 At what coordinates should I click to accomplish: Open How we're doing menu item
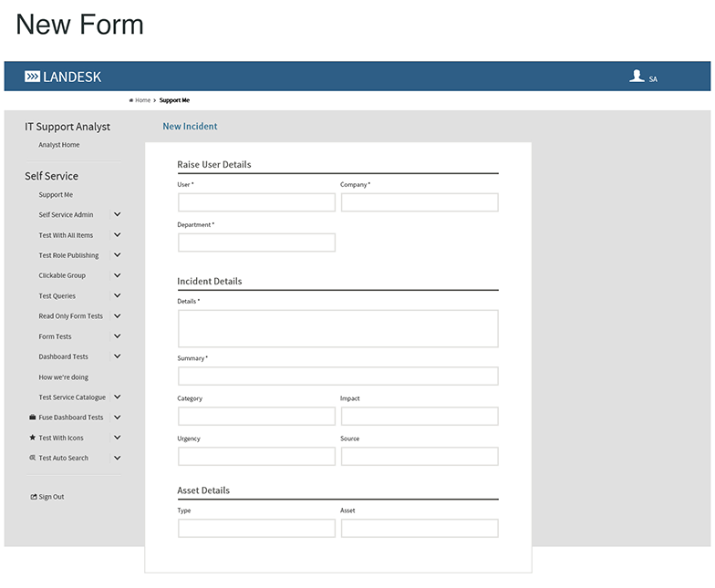pos(63,377)
